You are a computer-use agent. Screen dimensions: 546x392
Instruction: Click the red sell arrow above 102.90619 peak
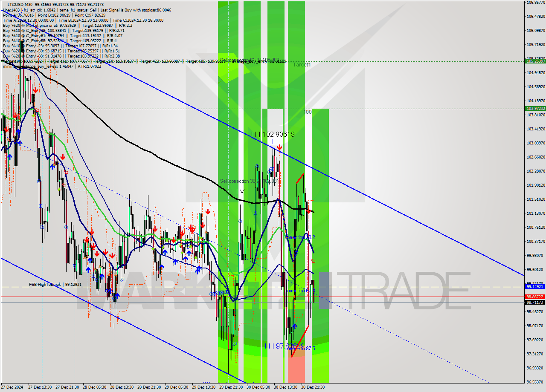279,147
